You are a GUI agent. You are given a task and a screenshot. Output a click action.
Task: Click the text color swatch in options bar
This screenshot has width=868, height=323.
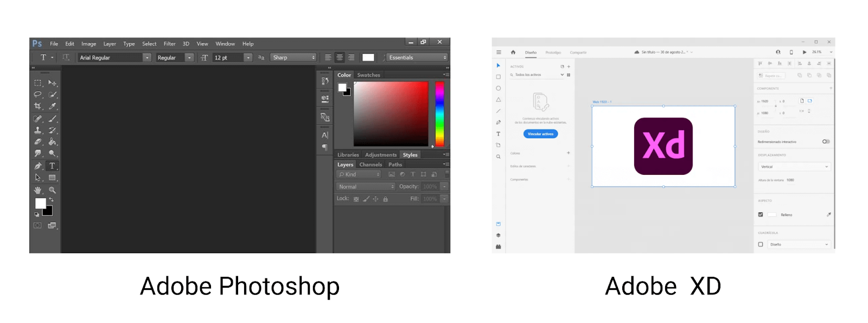pyautogui.click(x=368, y=58)
